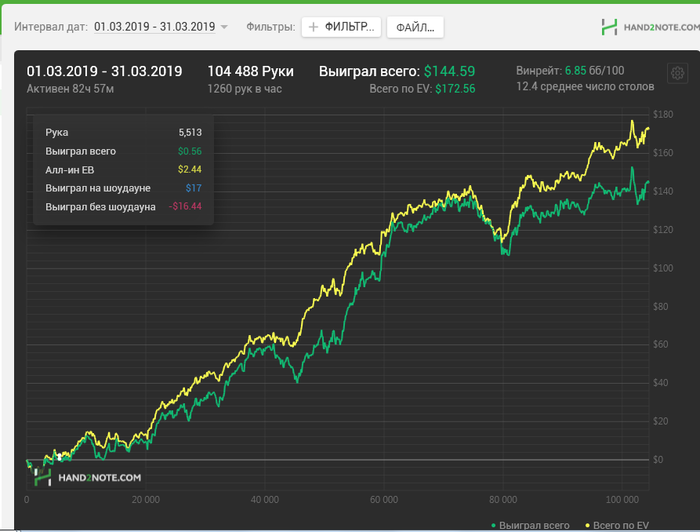Click the 100 000 x-axis label

point(622,500)
